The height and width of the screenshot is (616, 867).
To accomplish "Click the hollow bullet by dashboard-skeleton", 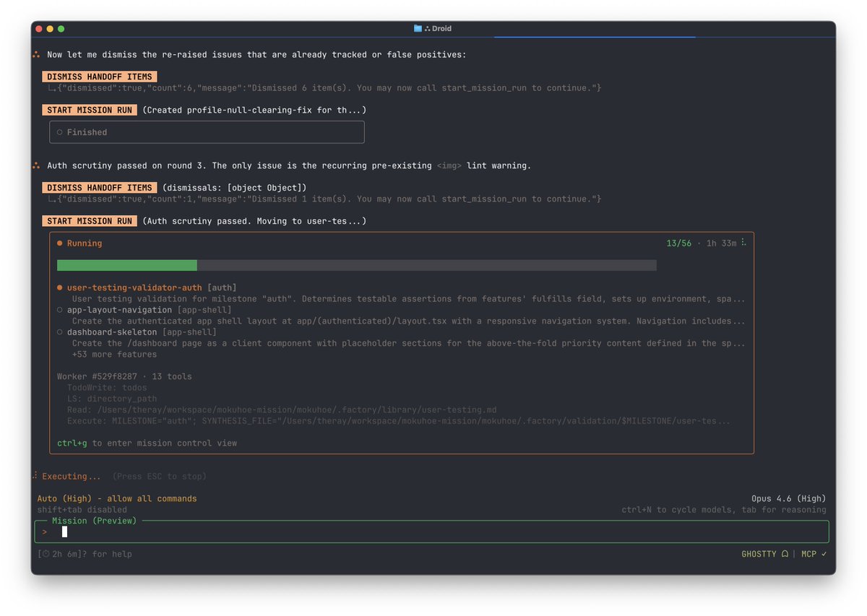I will click(x=60, y=332).
